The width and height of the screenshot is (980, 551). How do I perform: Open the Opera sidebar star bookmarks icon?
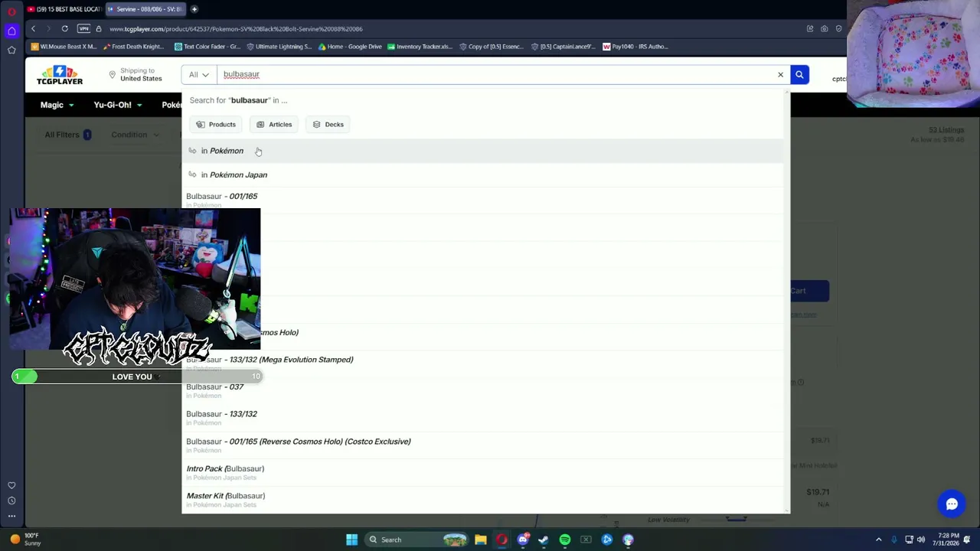tap(11, 51)
